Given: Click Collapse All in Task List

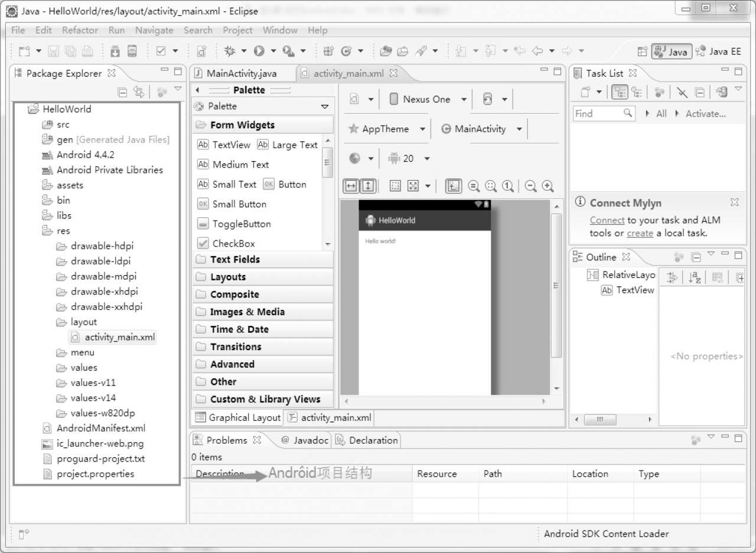Looking at the screenshot, I should [x=699, y=92].
